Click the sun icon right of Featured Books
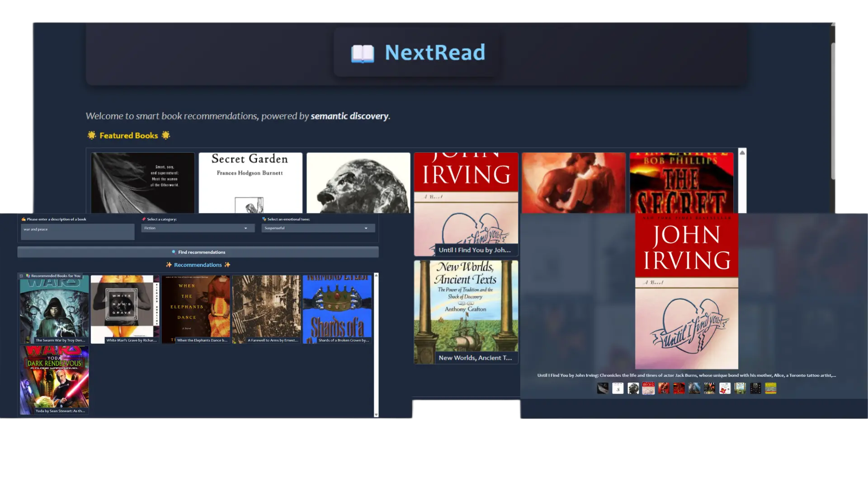Screen dimensions: 868x488 click(166, 135)
